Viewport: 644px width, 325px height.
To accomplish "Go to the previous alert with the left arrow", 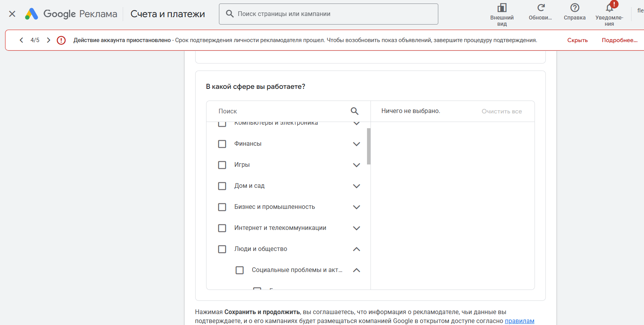I will [x=21, y=40].
